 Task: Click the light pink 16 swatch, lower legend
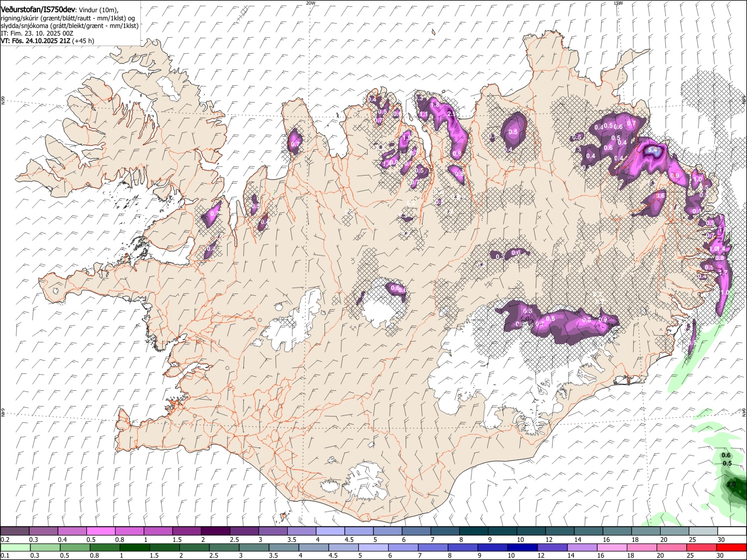coord(612,548)
